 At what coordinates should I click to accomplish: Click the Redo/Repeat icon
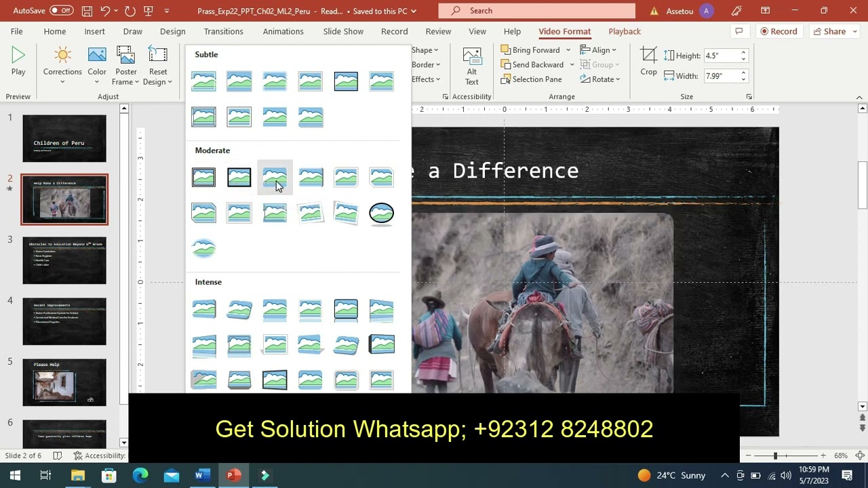pyautogui.click(x=130, y=11)
